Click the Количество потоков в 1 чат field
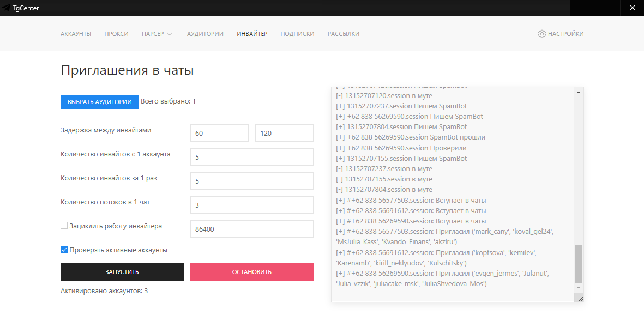Screen dimensions: 644x327 pyautogui.click(x=251, y=205)
